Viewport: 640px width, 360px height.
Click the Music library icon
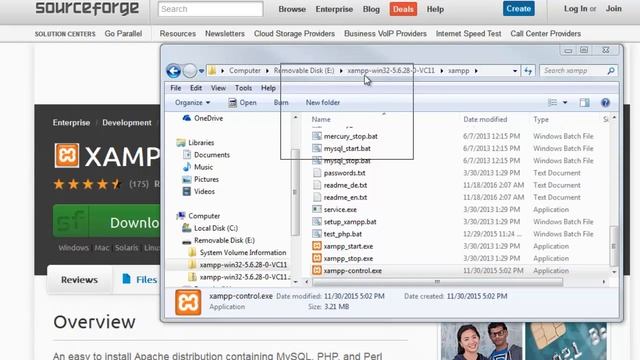pos(187,167)
